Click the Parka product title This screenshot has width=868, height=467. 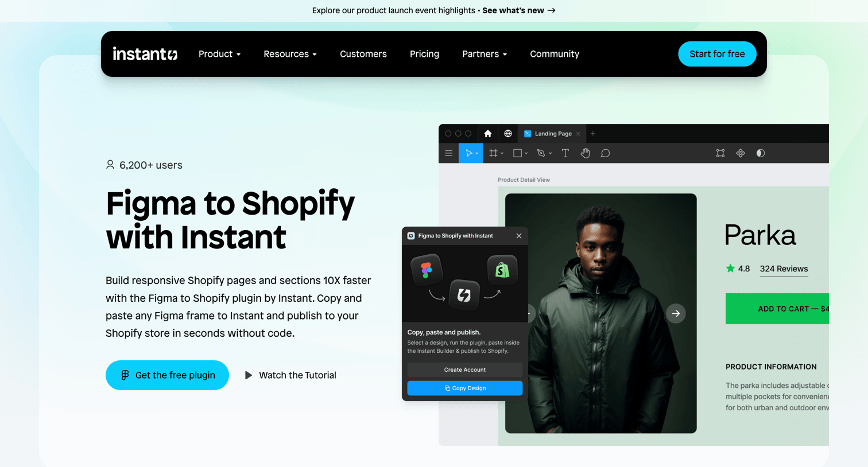point(760,235)
